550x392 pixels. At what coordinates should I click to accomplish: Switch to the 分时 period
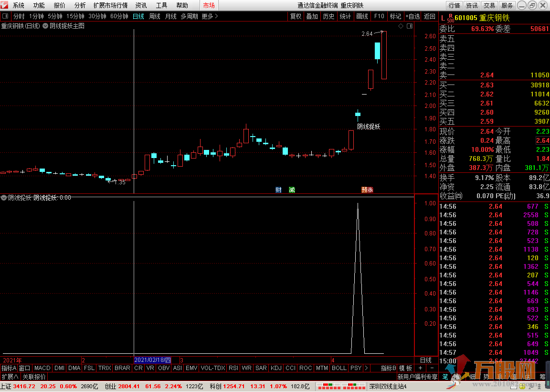tap(19, 16)
